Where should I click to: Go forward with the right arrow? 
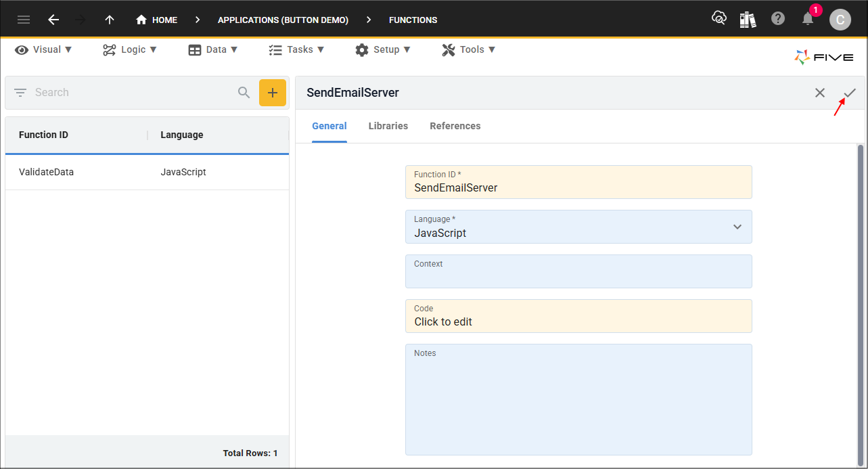point(81,20)
